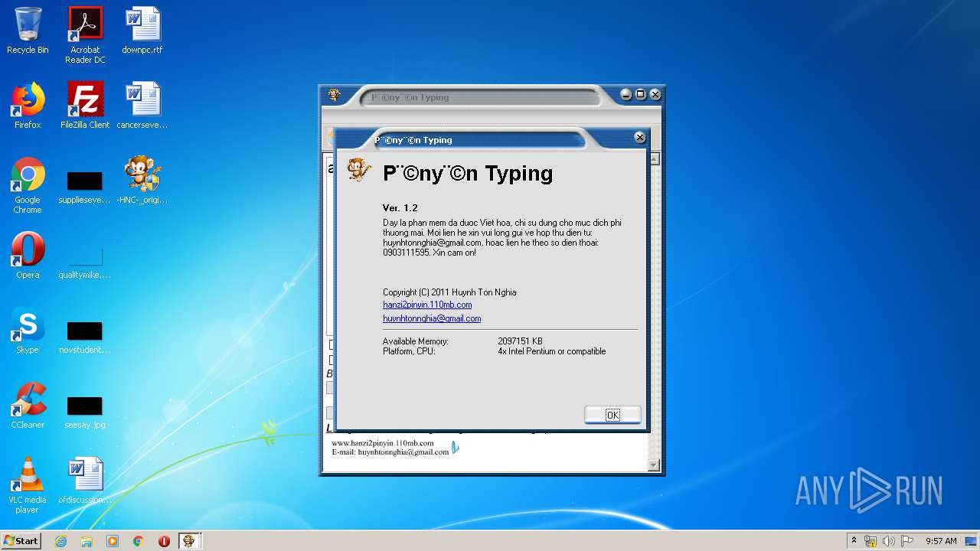The height and width of the screenshot is (551, 980).
Task: Open Recycle Bin desktop icon
Action: pos(28,31)
